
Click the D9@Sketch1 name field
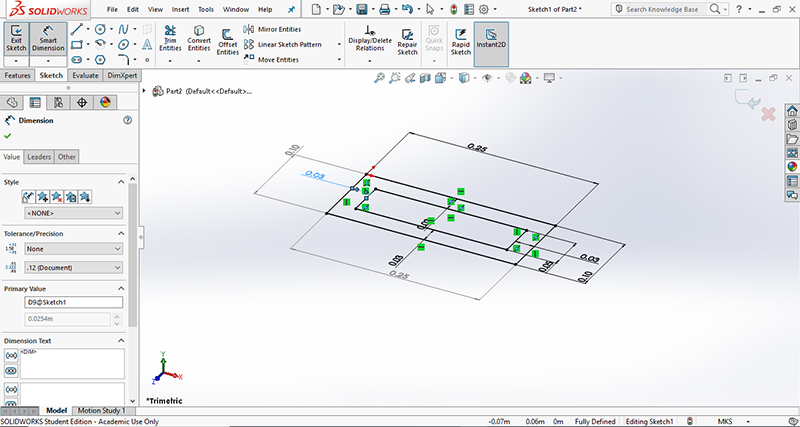pyautogui.click(x=73, y=303)
